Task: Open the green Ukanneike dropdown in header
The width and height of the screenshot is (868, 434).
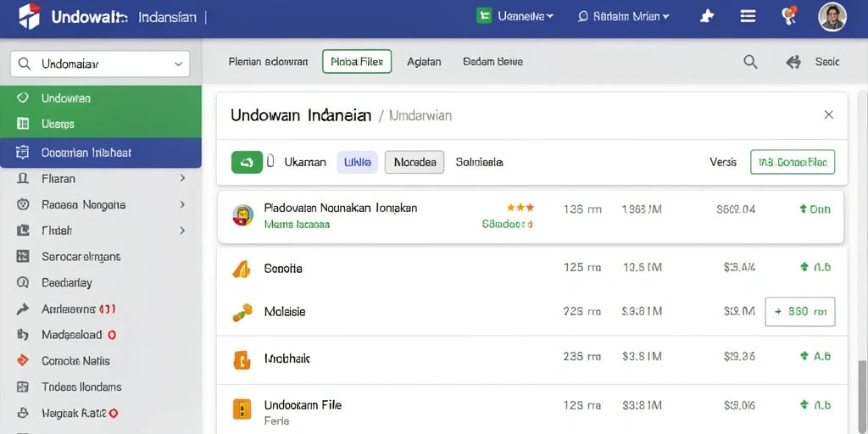Action: (x=515, y=16)
